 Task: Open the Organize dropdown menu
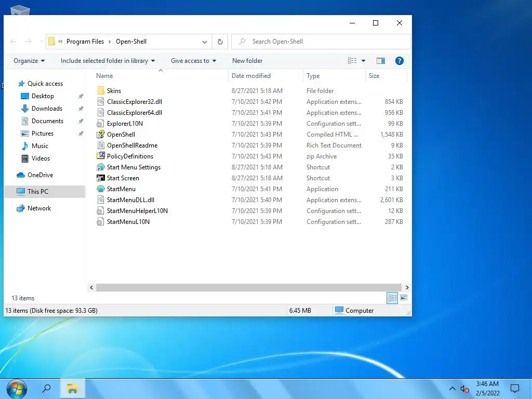[x=29, y=61]
